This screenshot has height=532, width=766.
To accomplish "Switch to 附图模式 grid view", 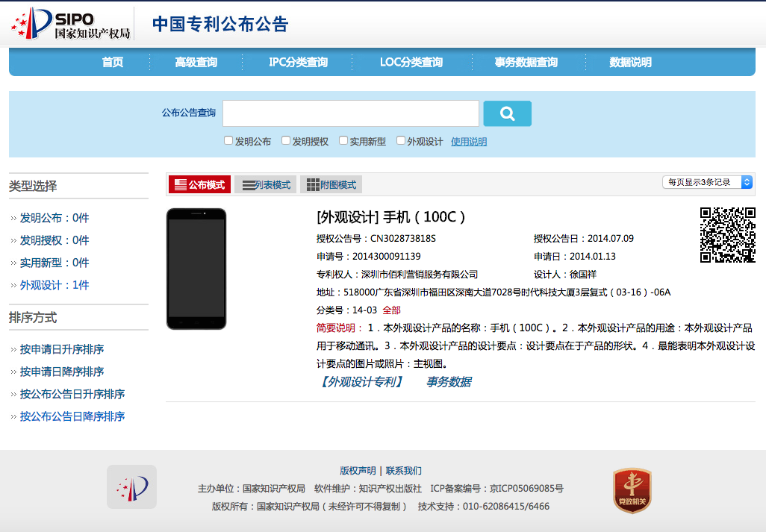I will click(x=331, y=185).
